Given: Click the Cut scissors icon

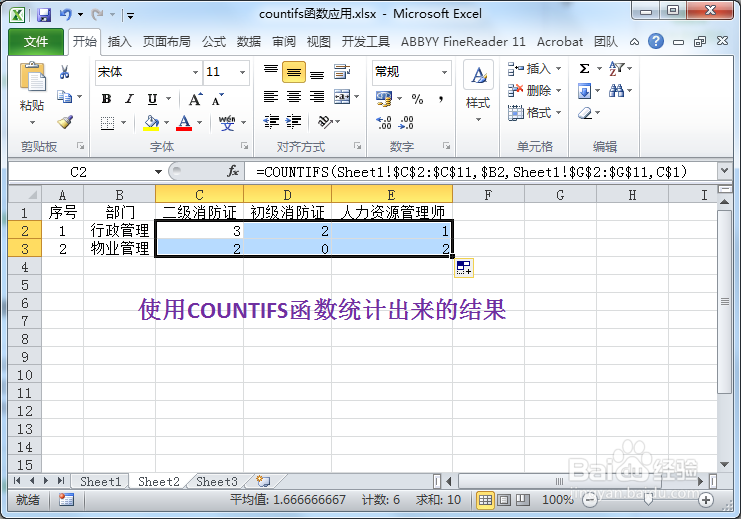Looking at the screenshot, I should [x=64, y=72].
